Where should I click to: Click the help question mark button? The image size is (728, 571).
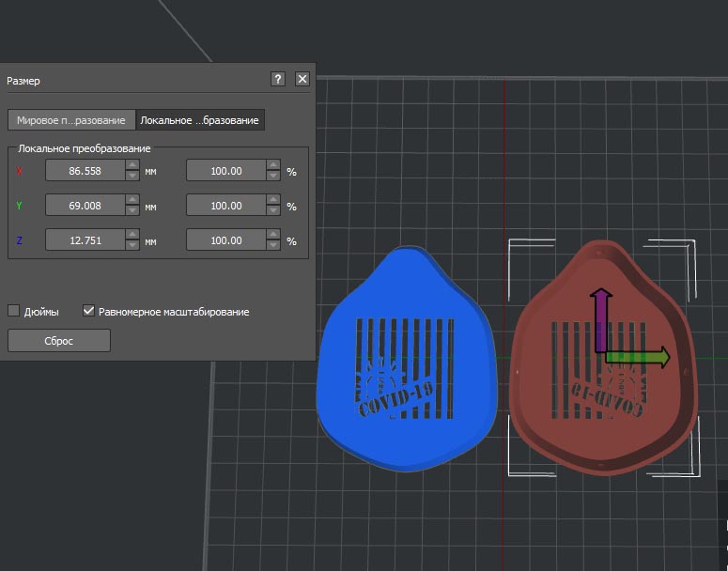pos(278,80)
